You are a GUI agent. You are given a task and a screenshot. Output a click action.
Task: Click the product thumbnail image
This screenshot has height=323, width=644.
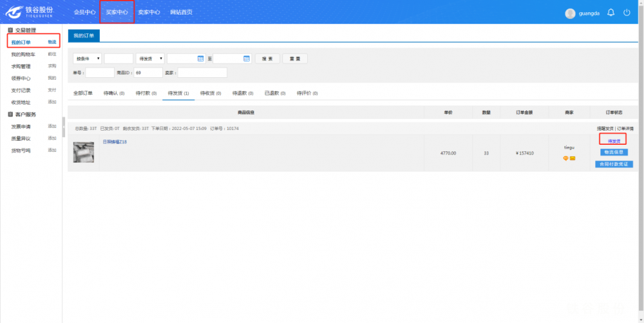(83, 152)
